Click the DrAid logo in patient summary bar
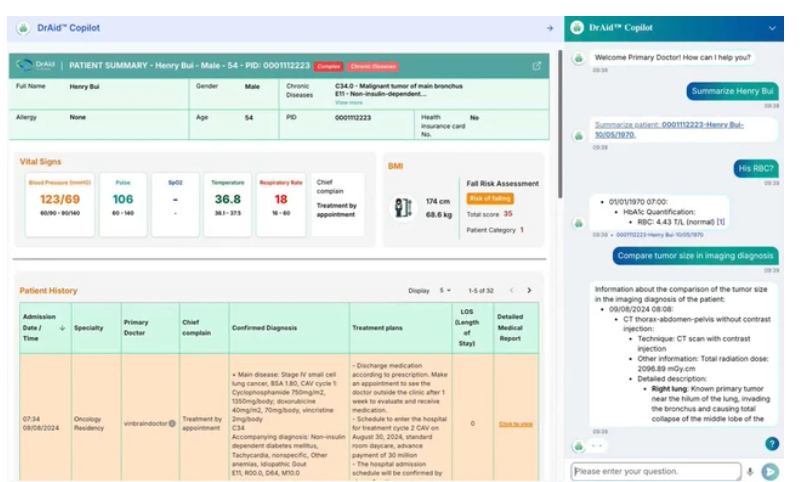 tap(35, 65)
